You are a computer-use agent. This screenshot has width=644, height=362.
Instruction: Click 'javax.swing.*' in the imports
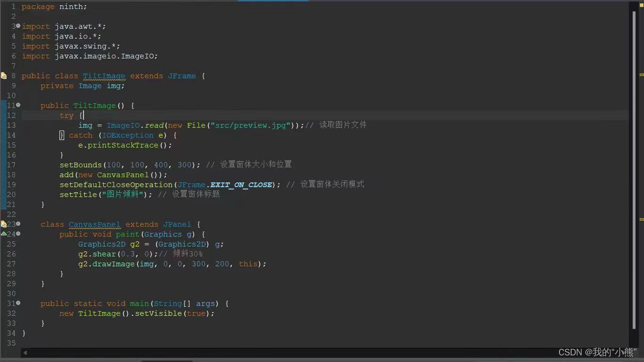pyautogui.click(x=85, y=46)
